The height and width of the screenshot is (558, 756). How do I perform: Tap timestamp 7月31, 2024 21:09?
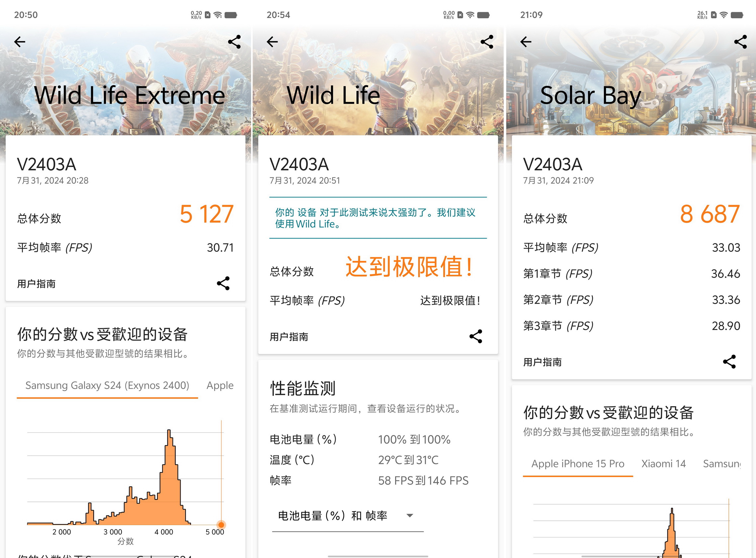[558, 181]
